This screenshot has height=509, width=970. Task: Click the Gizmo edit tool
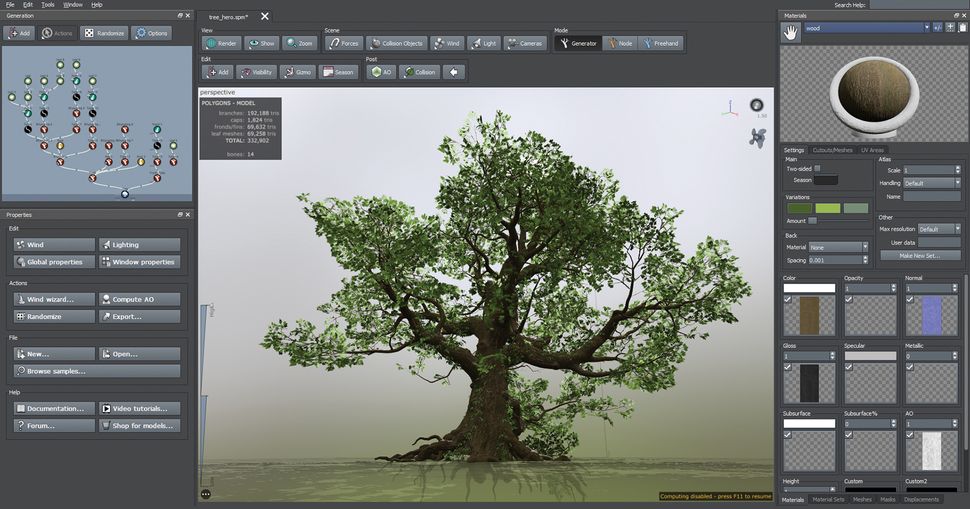[297, 72]
